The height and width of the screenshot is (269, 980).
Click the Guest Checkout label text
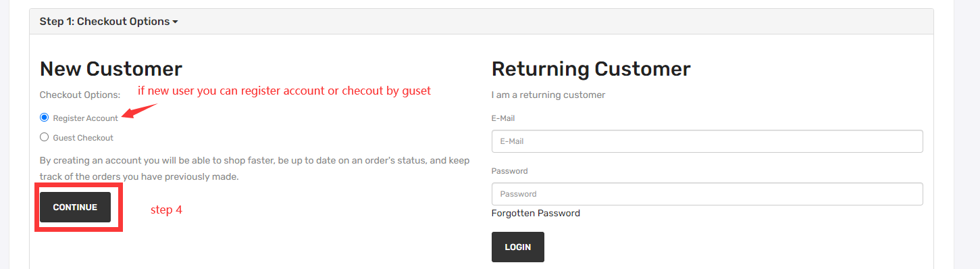click(x=83, y=138)
